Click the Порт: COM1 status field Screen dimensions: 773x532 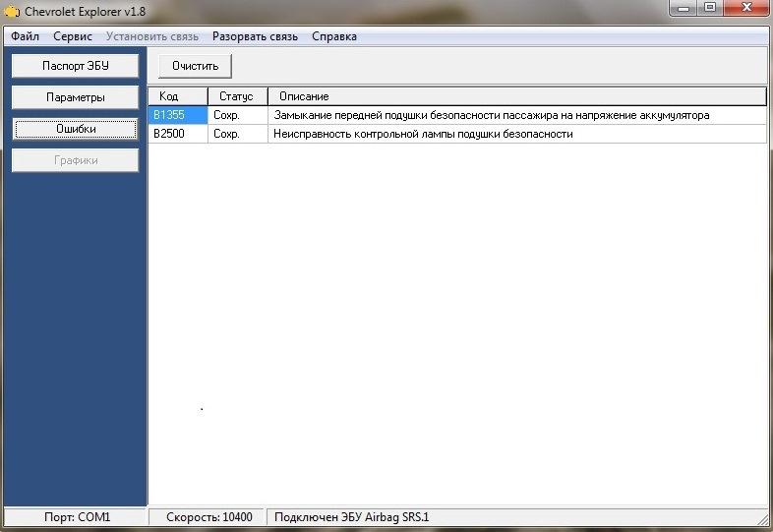coord(76,516)
